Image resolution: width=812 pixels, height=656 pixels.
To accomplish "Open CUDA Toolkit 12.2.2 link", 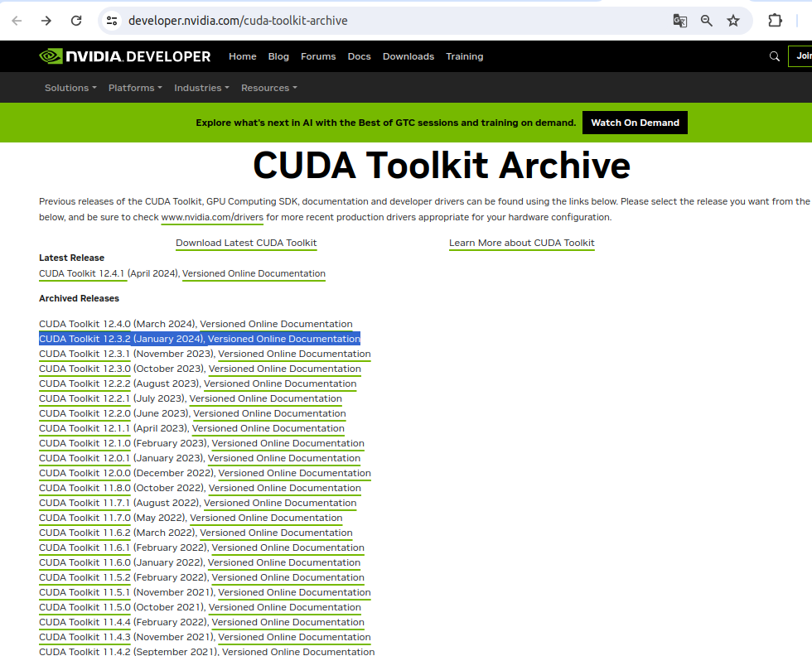I will 85,383.
